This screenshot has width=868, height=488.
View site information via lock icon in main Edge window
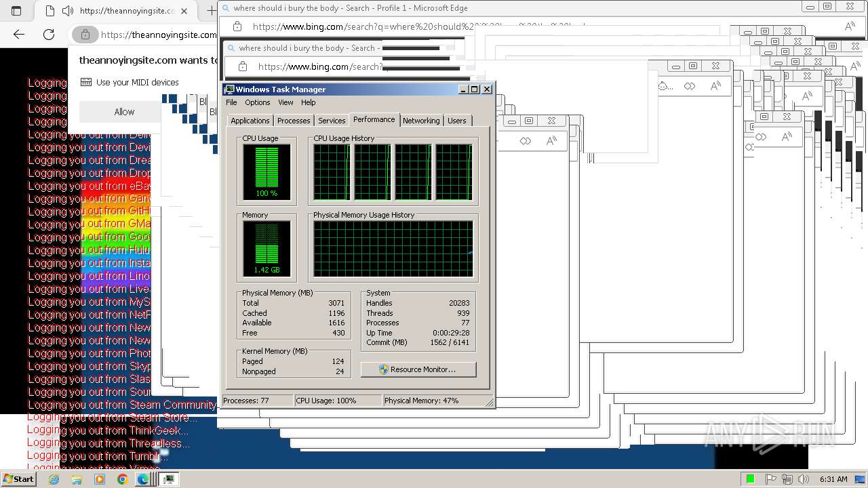point(85,35)
